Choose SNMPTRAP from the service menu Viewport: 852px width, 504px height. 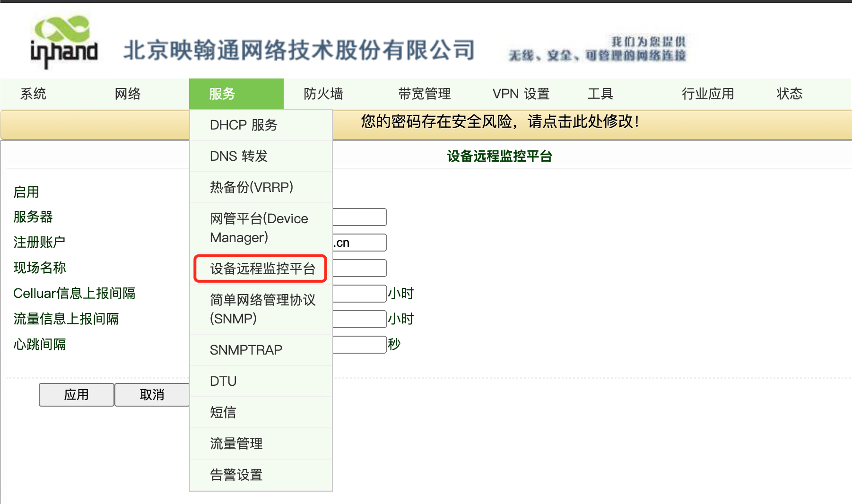pos(246,350)
